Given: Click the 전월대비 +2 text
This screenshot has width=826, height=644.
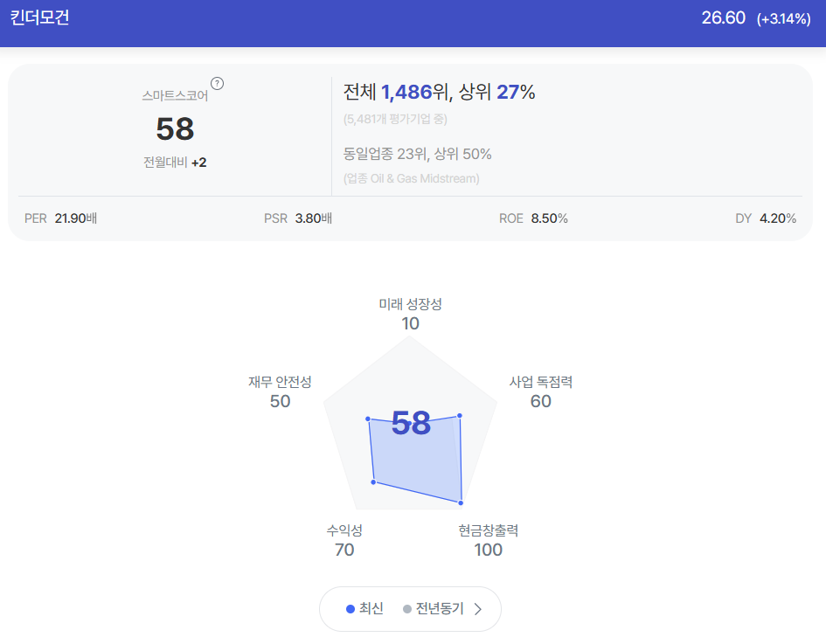Looking at the screenshot, I should coord(175,163).
